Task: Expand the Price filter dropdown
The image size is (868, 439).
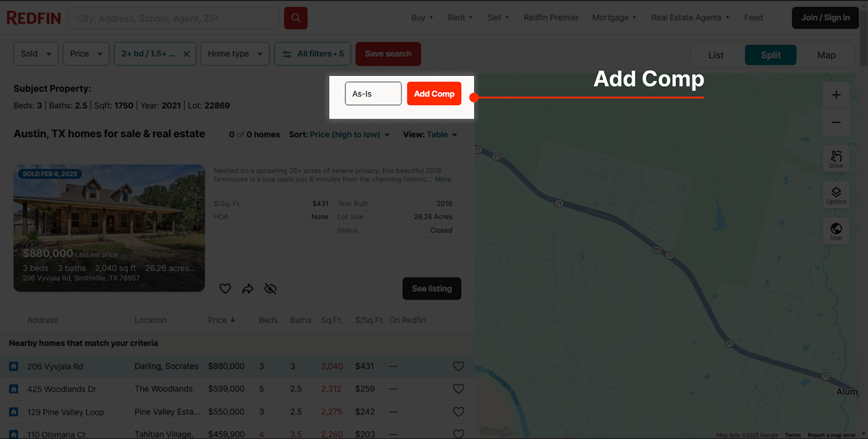Action: pos(86,54)
